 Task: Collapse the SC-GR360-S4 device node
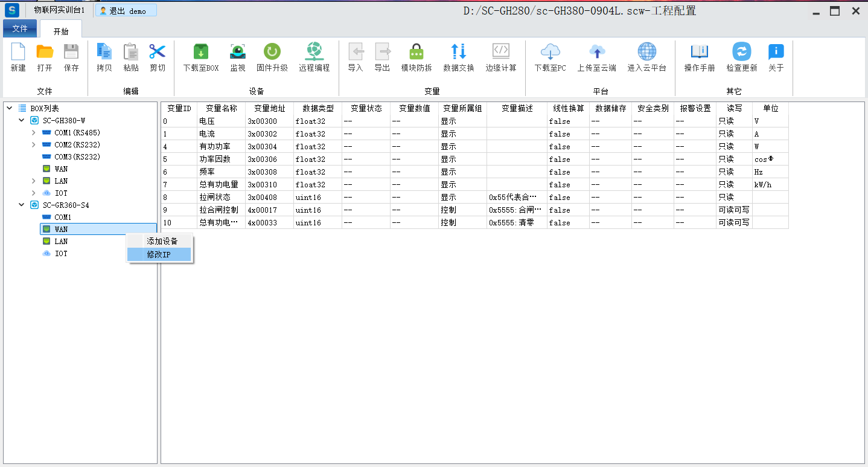[x=22, y=205]
